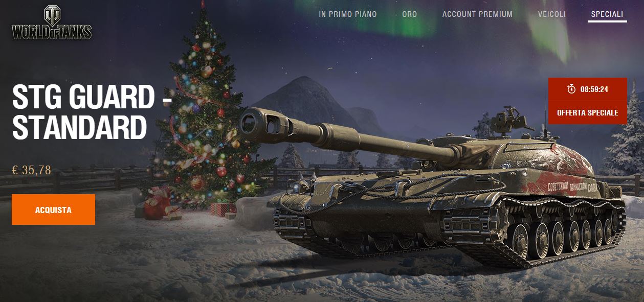Click the € 35,78 price label
This screenshot has width=644, height=302.
click(31, 170)
